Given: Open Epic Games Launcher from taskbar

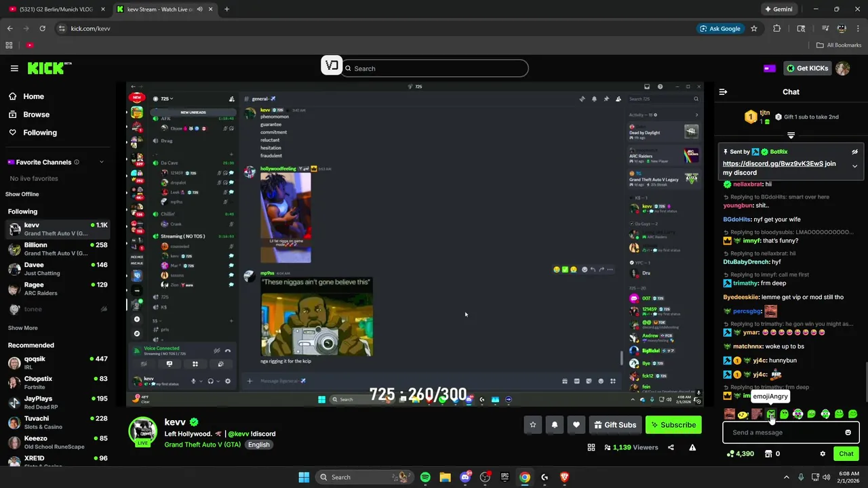Looking at the screenshot, I should [505, 477].
